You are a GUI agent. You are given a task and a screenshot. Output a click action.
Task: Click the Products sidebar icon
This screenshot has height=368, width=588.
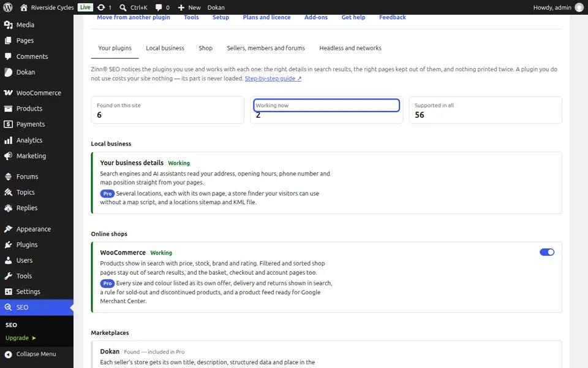(x=8, y=109)
